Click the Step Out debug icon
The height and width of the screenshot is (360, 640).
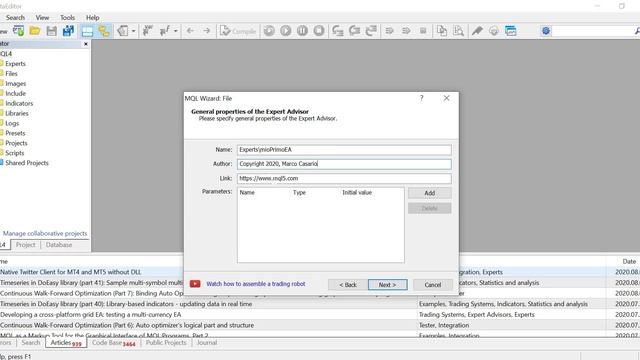tap(371, 31)
